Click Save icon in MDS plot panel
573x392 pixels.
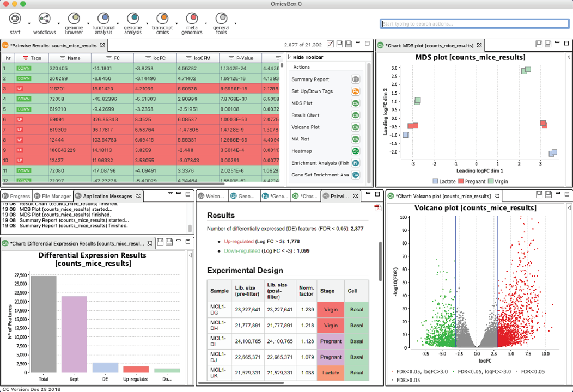tap(539, 44)
